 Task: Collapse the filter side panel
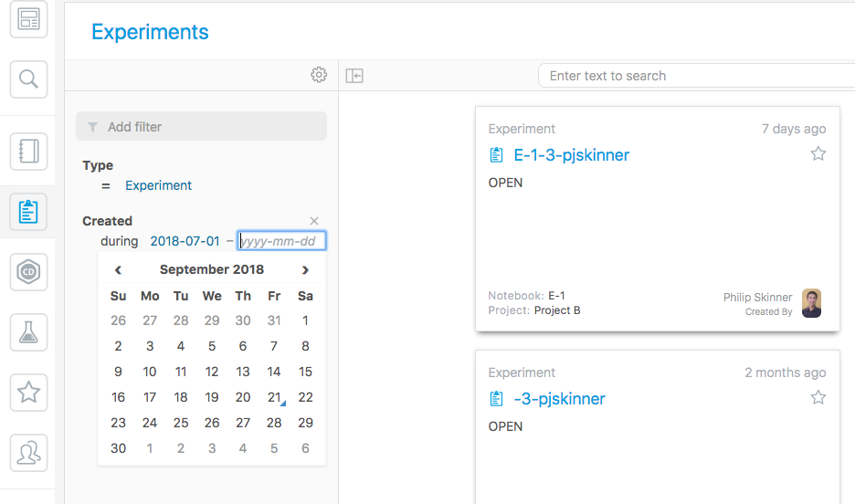[354, 76]
